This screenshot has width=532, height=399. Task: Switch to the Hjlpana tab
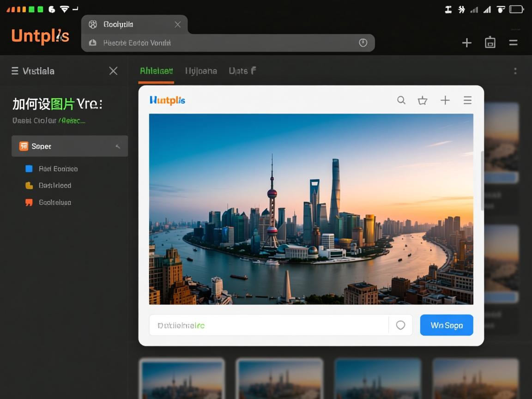[201, 71]
